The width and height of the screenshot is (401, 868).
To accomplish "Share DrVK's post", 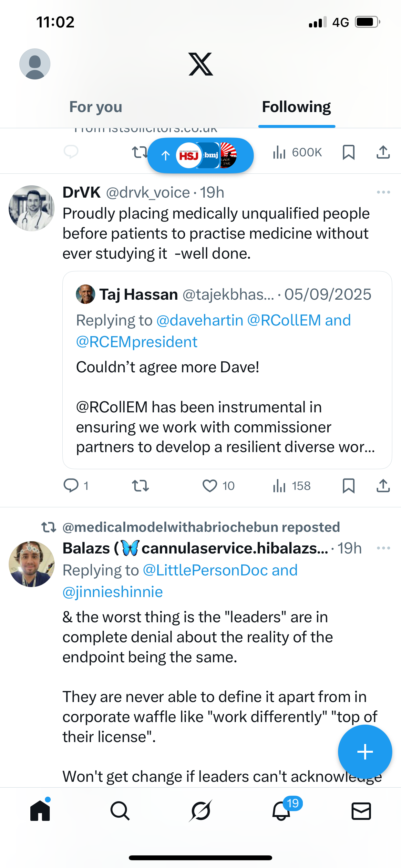I will pos(383,486).
